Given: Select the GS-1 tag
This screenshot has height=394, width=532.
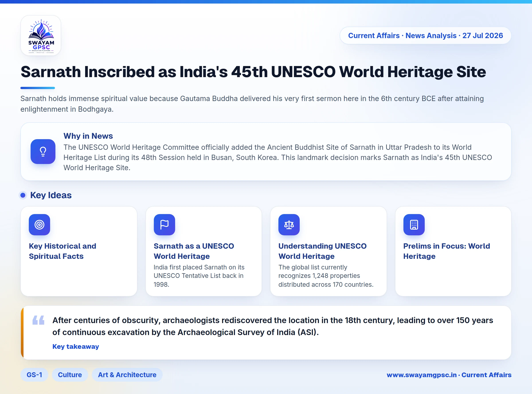Looking at the screenshot, I should pyautogui.click(x=34, y=375).
